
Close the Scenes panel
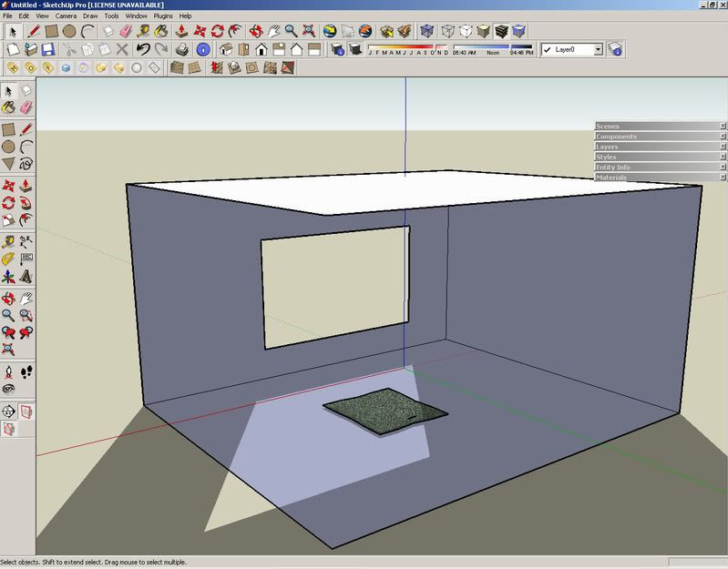[x=723, y=127]
